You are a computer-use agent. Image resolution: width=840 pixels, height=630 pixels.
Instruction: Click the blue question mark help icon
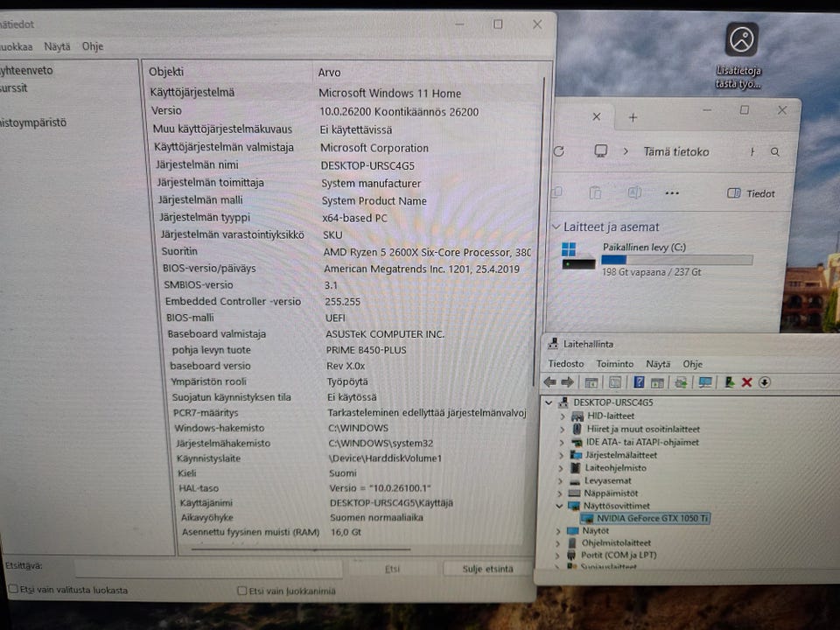coord(639,382)
